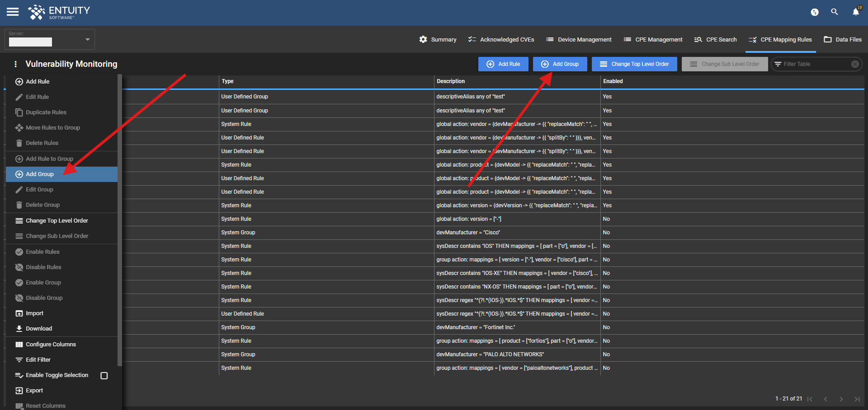Go to the first page arrow
This screenshot has height=410, width=868.
click(x=810, y=399)
